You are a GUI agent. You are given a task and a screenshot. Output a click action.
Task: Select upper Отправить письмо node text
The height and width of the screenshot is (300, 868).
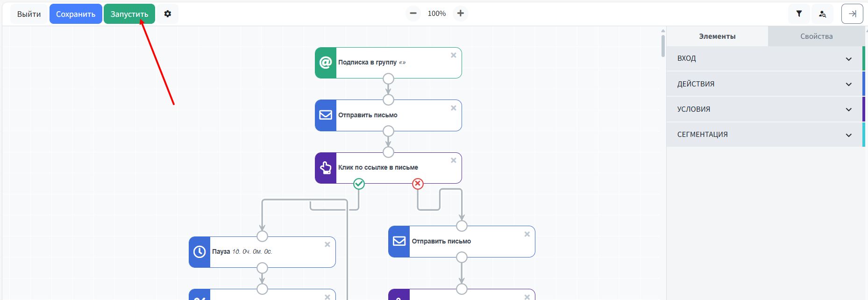368,115
